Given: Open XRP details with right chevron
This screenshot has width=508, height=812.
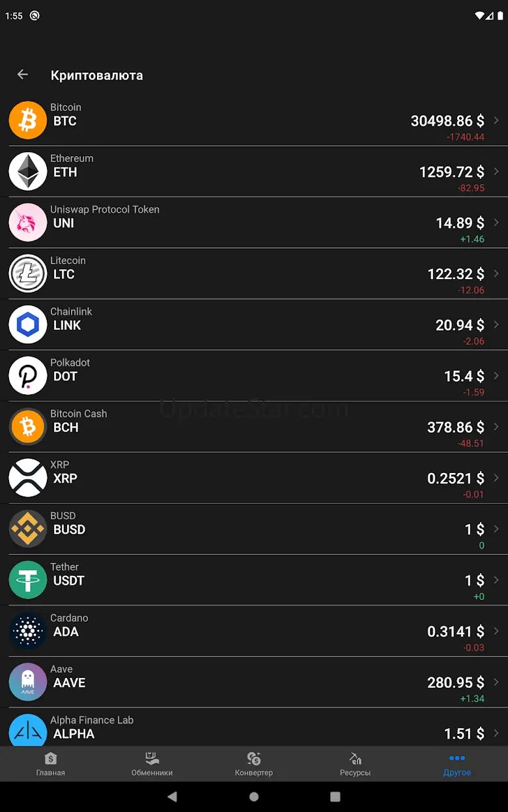Looking at the screenshot, I should click(496, 478).
